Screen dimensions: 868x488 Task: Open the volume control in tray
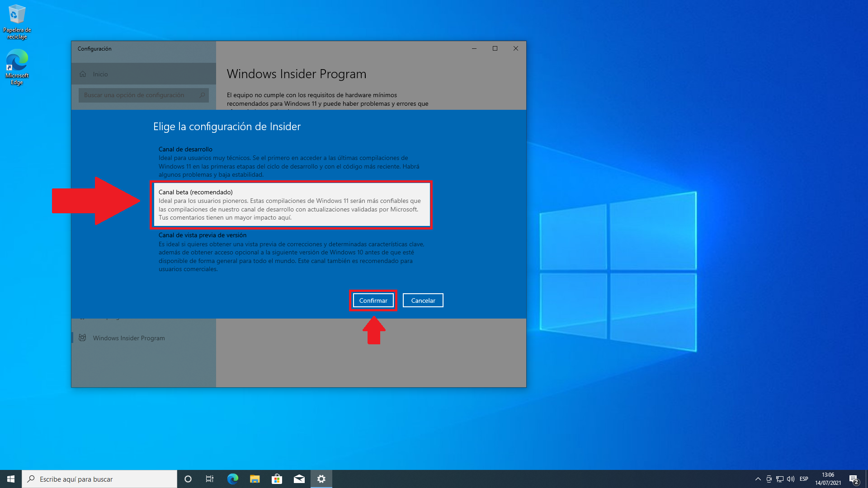[x=791, y=479]
